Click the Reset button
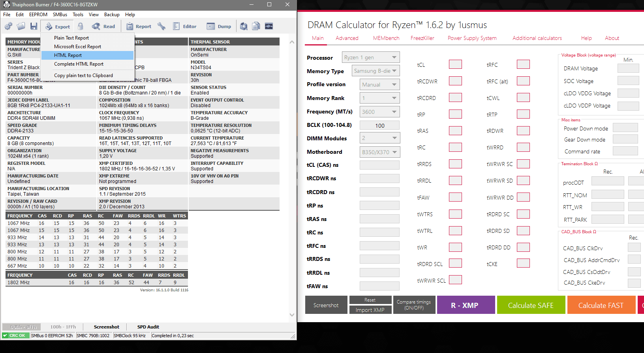This screenshot has height=353, width=644. [370, 300]
